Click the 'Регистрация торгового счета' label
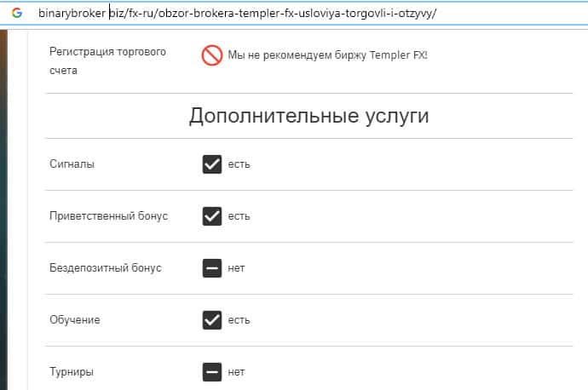The image size is (588, 390). click(107, 60)
